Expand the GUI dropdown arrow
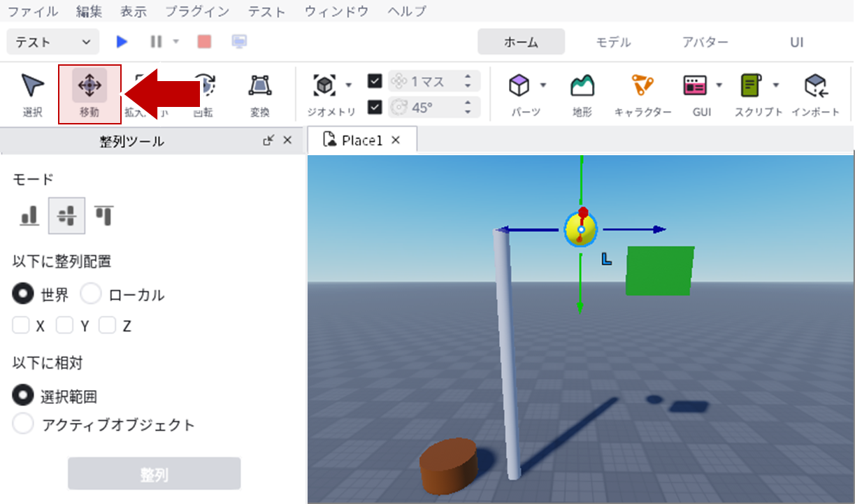Screen dimensions: 855x504 pos(719,85)
